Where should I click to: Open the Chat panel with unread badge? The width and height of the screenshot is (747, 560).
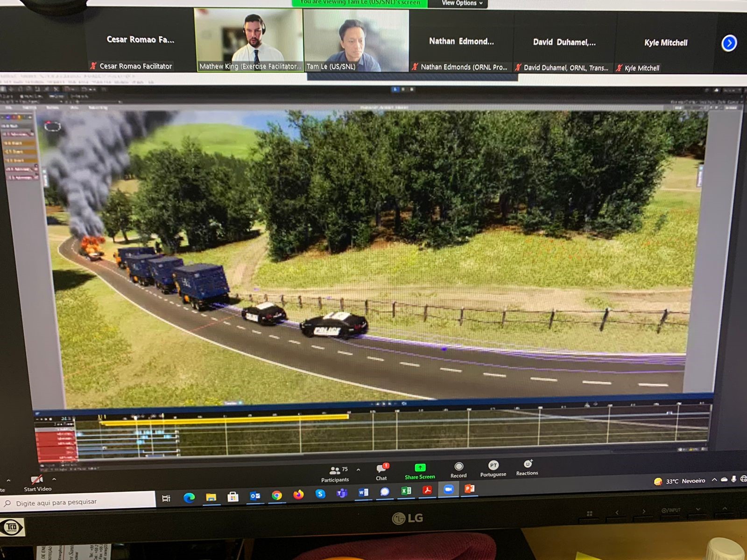pyautogui.click(x=381, y=471)
